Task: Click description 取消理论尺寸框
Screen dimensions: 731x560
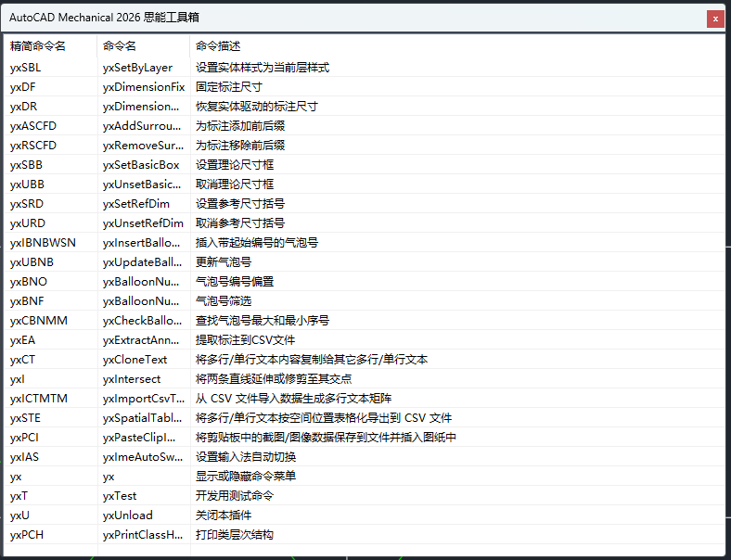Action: click(x=235, y=185)
